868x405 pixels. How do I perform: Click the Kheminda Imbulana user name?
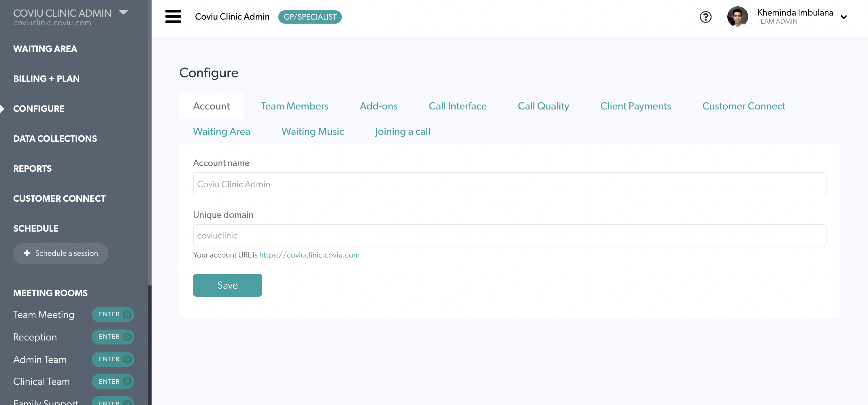pyautogui.click(x=795, y=12)
